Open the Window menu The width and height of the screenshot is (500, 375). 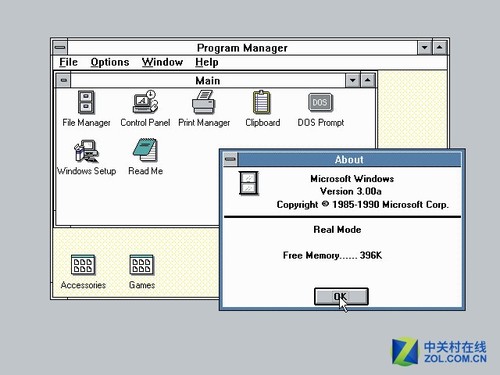tap(162, 62)
